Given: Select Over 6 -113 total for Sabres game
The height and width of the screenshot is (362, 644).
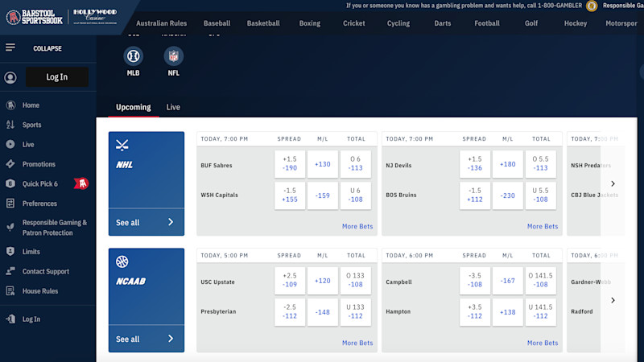Looking at the screenshot, I should coord(356,164).
